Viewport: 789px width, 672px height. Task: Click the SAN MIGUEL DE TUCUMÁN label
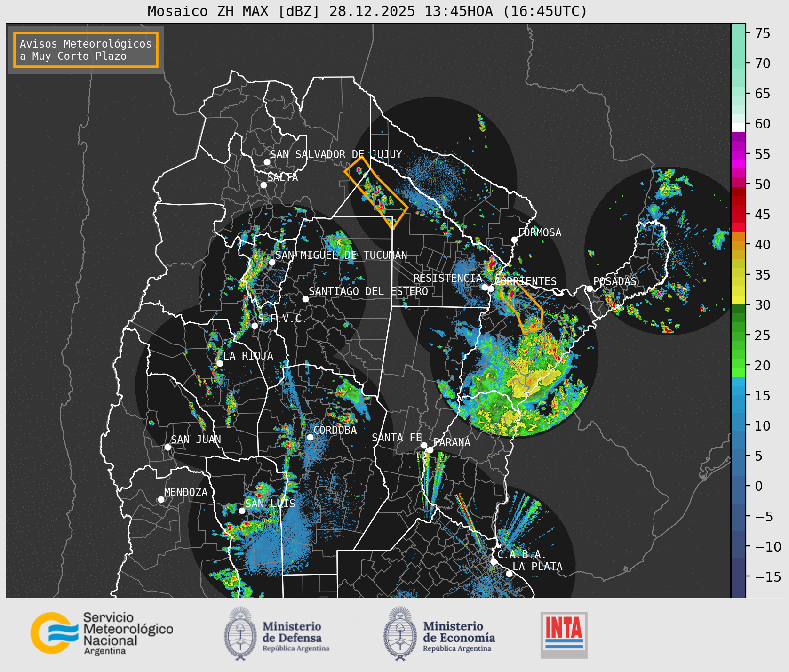click(341, 255)
